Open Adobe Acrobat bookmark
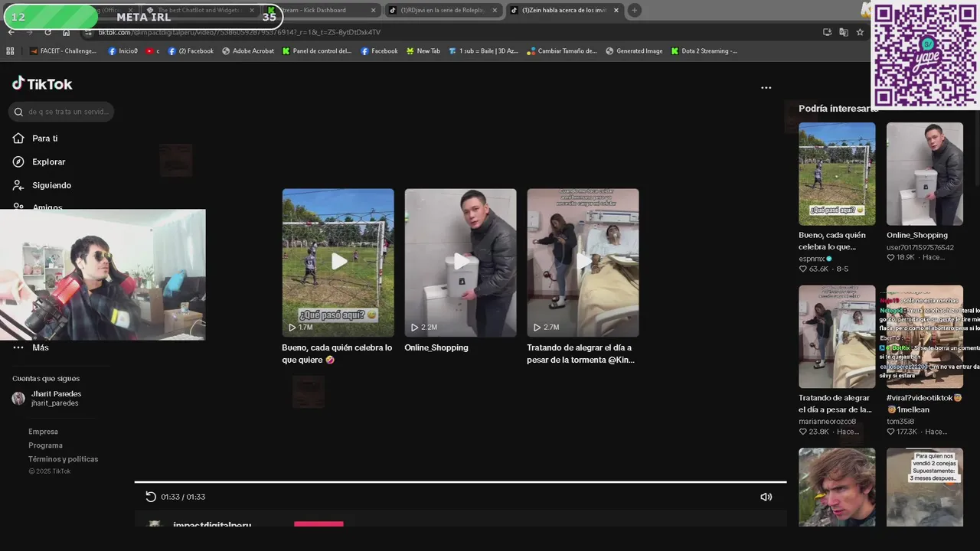Screen dimensions: 980x551 coord(248,51)
